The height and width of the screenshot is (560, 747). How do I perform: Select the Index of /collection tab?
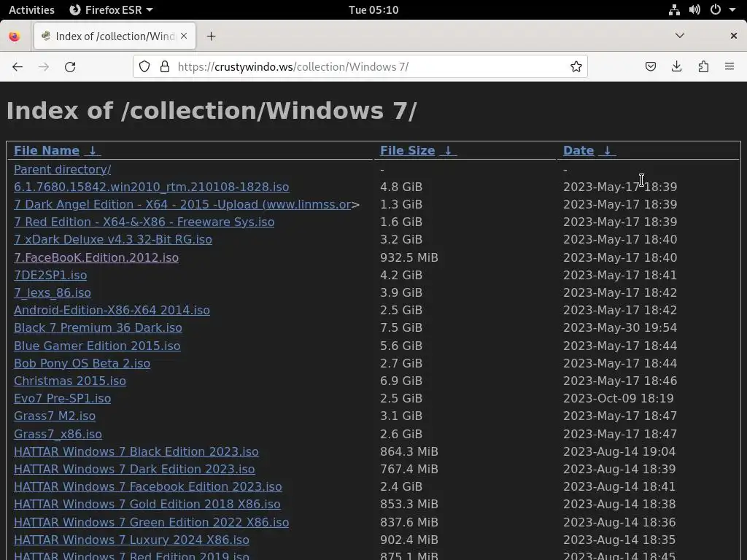coord(115,36)
